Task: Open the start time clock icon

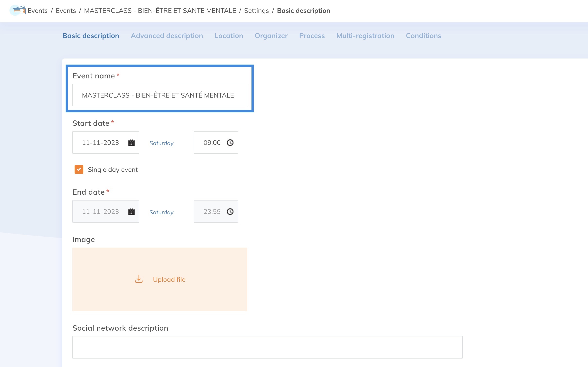Action: point(230,143)
